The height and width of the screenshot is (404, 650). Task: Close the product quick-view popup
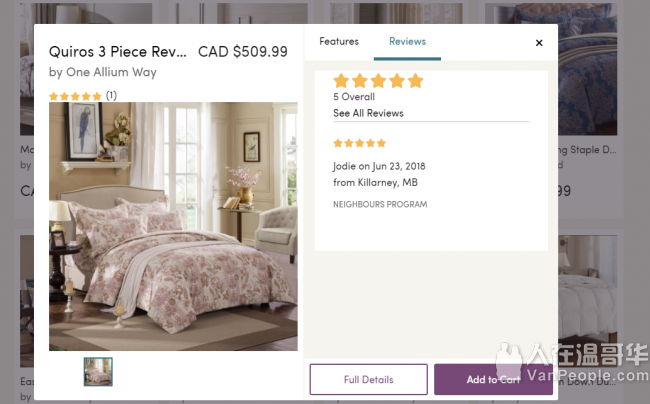(x=539, y=43)
